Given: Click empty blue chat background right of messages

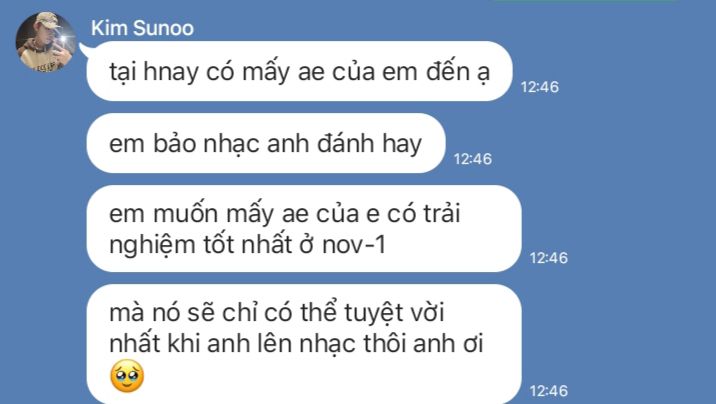Looking at the screenshot, I should pos(639,205).
